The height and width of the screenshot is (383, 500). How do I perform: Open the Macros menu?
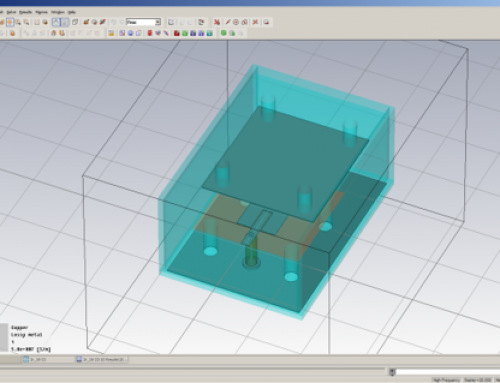click(41, 12)
